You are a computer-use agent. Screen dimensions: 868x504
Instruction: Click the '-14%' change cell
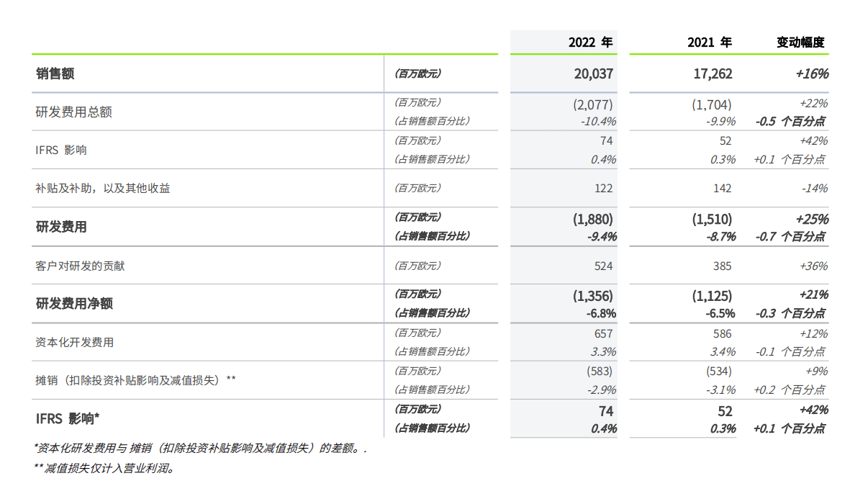815,189
